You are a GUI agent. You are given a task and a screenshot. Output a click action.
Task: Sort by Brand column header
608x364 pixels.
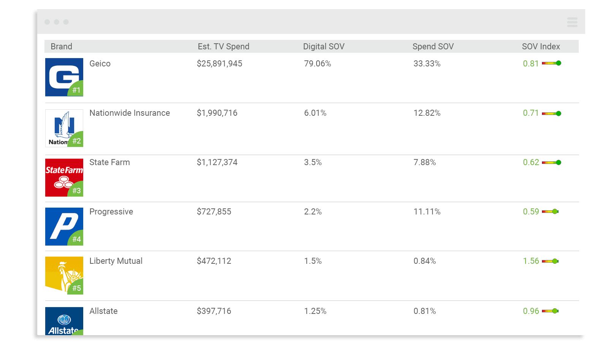[62, 46]
